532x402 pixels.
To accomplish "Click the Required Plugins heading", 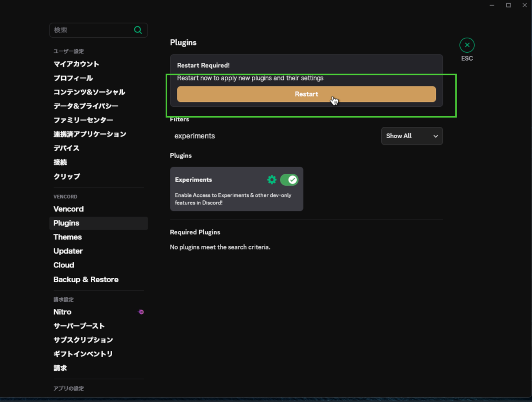I will tap(195, 232).
